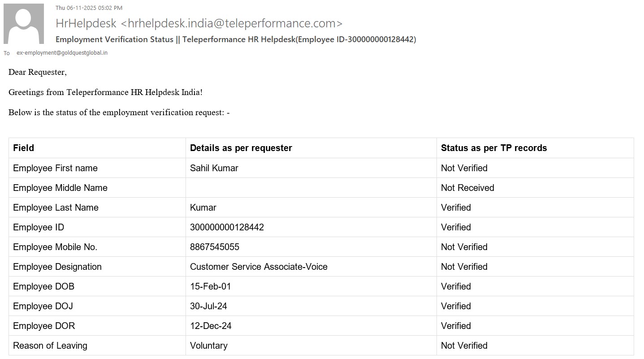Viewport: 644px width, 359px height.
Task: Select the 'Sahil Kumar' first name cell
Action: click(x=214, y=168)
